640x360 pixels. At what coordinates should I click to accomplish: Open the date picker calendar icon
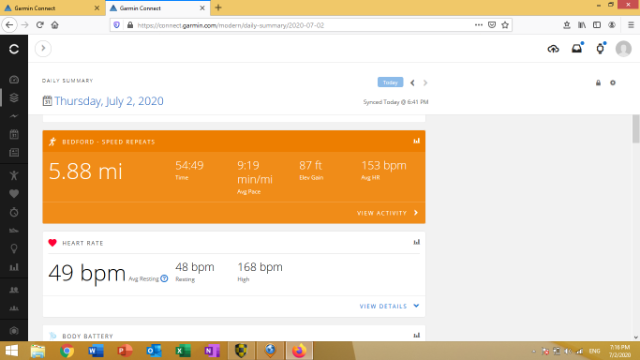(47, 101)
